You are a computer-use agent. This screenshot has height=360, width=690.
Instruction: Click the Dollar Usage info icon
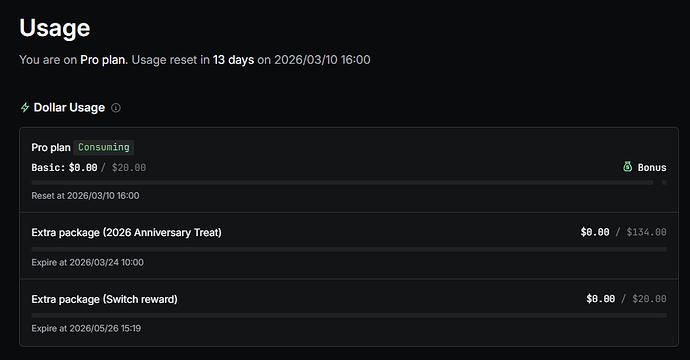pos(116,108)
